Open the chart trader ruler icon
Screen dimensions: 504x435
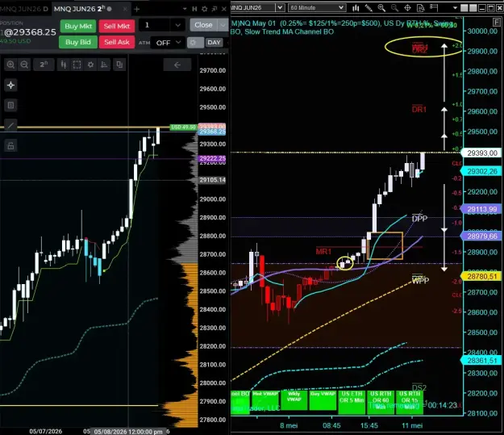pyautogui.click(x=434, y=8)
